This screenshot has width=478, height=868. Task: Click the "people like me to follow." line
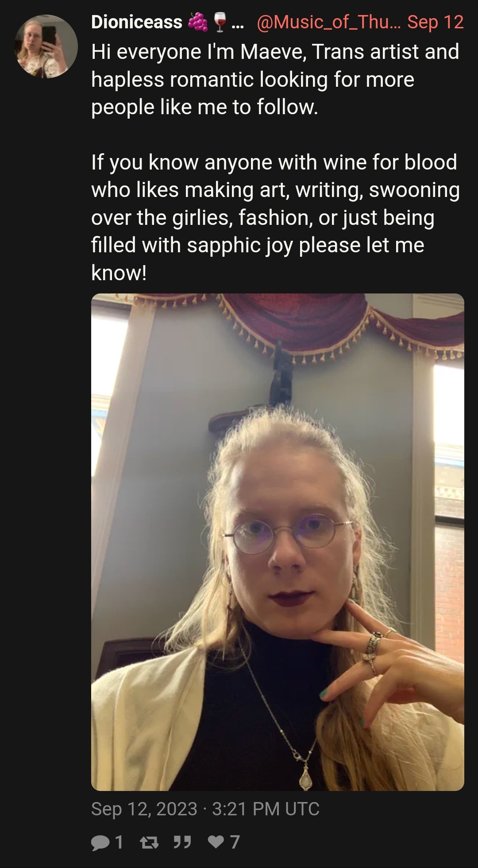click(204, 107)
